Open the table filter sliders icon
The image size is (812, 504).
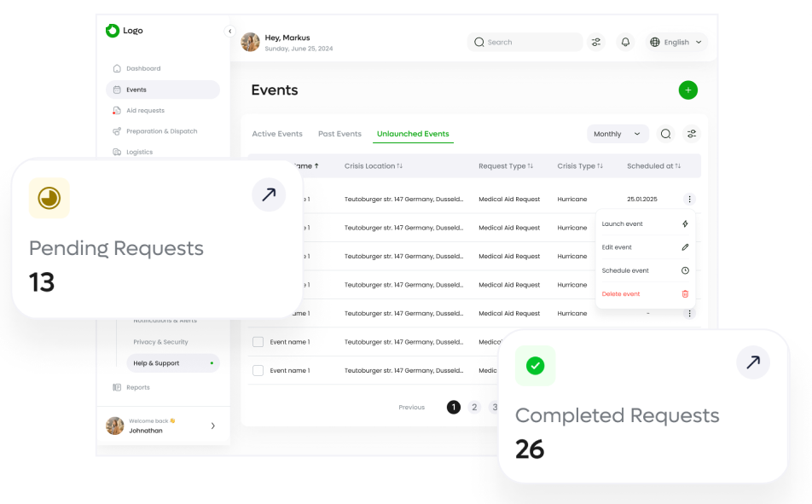point(692,134)
